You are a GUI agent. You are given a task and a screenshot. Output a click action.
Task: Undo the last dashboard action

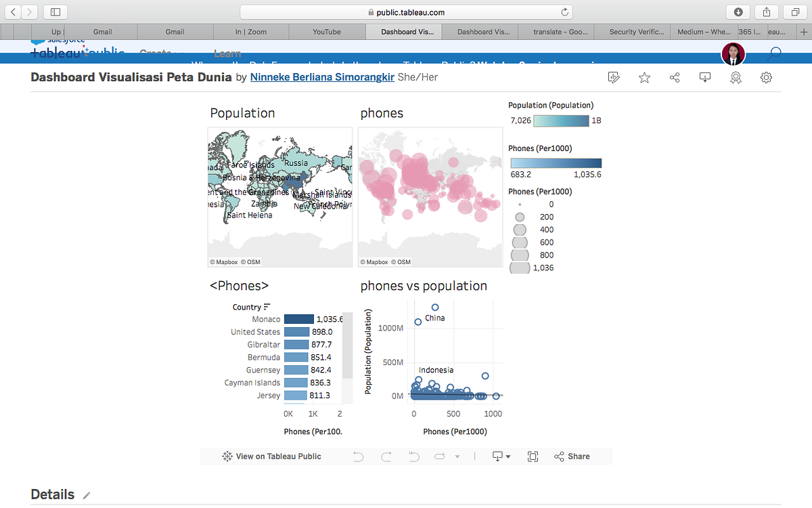358,456
